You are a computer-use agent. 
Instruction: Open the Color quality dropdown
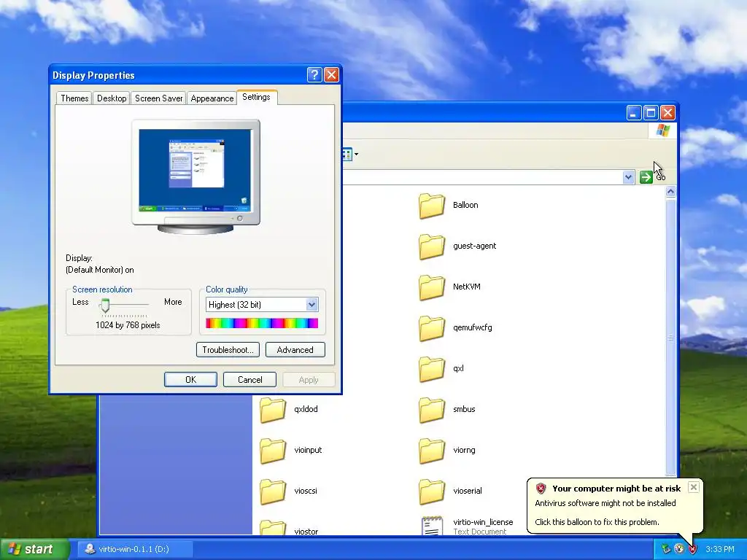(x=311, y=305)
